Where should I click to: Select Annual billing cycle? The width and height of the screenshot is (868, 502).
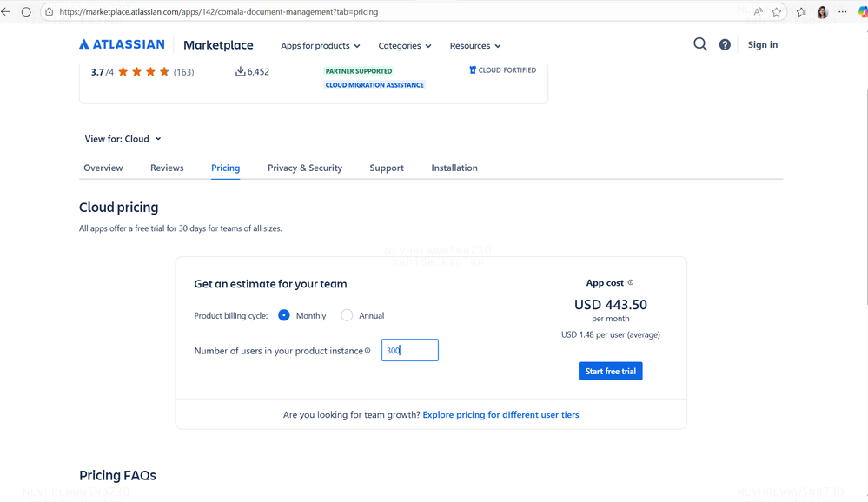pyautogui.click(x=347, y=315)
